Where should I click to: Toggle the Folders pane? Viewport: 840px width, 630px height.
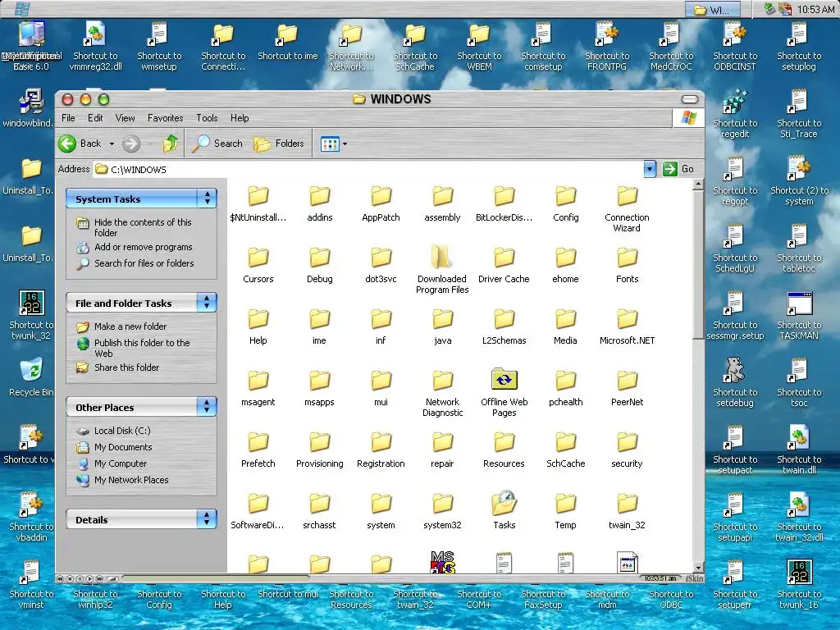(x=279, y=144)
